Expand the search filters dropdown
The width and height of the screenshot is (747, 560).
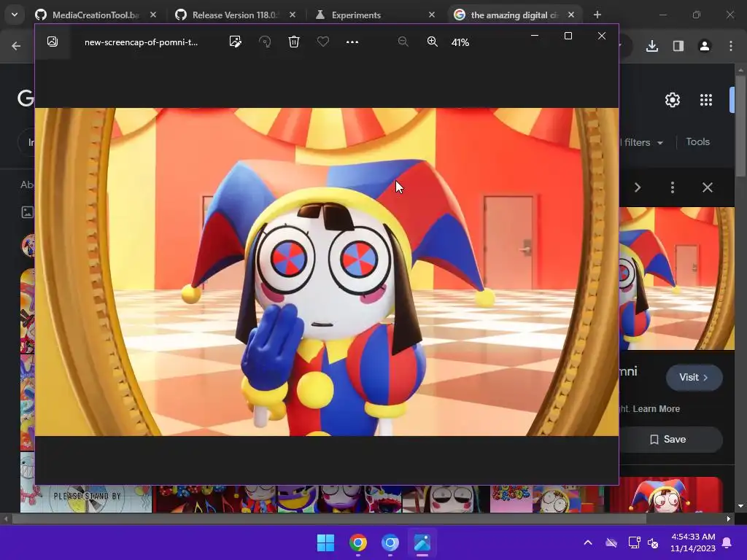[642, 142]
